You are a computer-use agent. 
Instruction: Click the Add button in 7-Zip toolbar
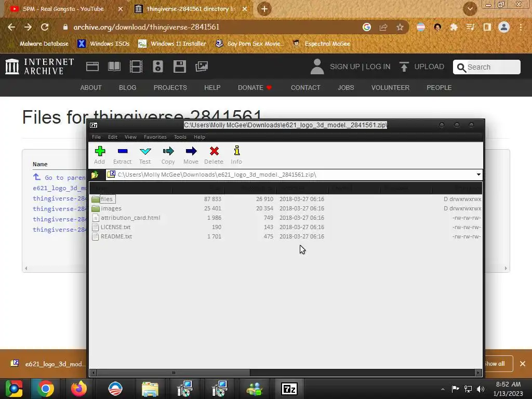(99, 155)
